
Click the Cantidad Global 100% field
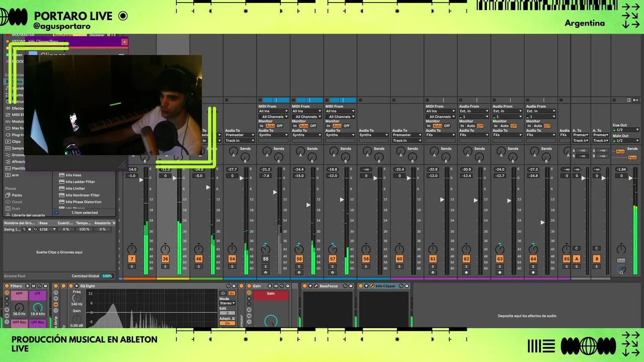pos(107,276)
